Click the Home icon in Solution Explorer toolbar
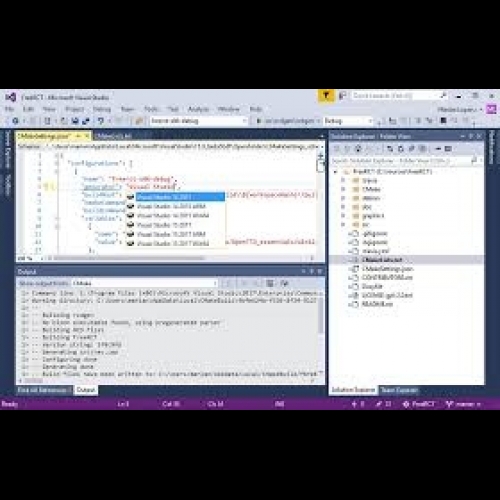The height and width of the screenshot is (500, 500). [358, 149]
